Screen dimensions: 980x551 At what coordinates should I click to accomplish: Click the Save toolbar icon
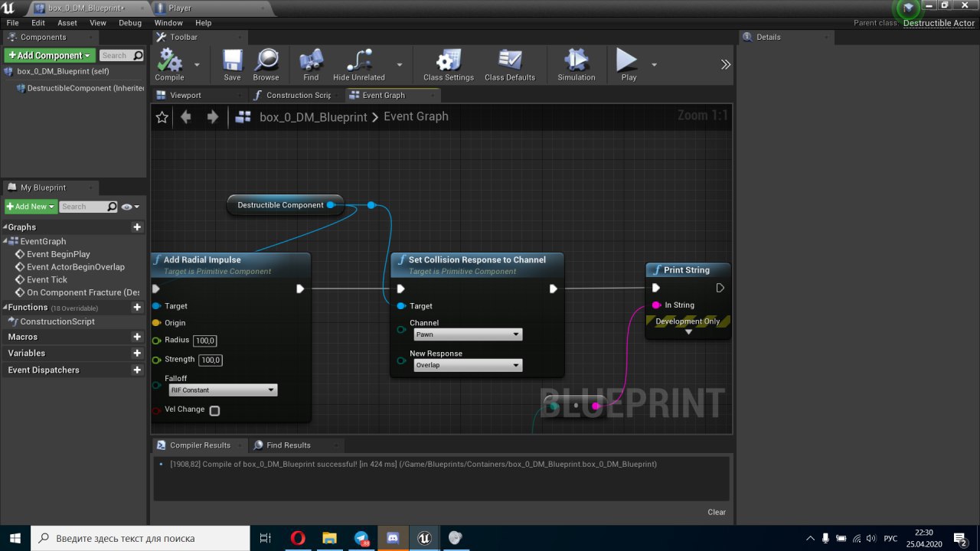(232, 64)
